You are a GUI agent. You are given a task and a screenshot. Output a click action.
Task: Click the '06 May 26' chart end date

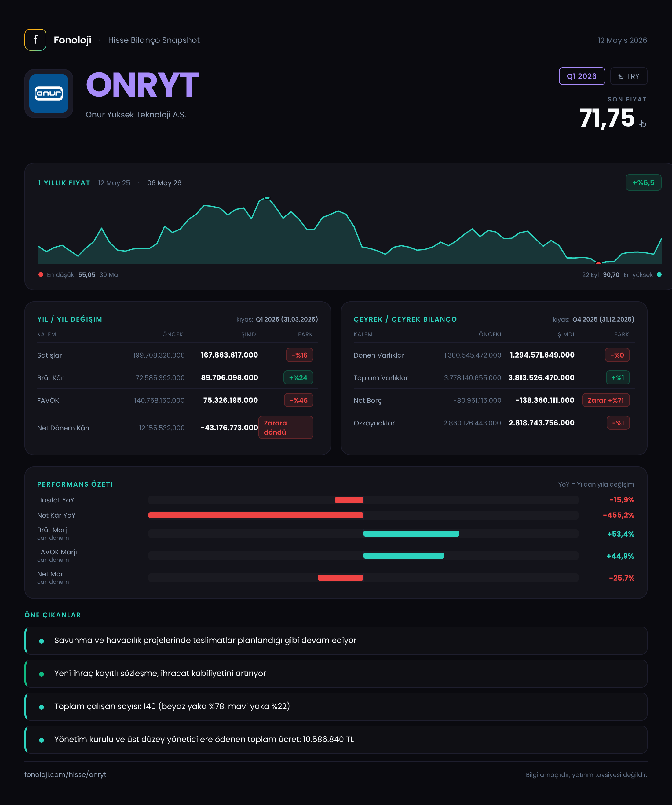tap(164, 183)
